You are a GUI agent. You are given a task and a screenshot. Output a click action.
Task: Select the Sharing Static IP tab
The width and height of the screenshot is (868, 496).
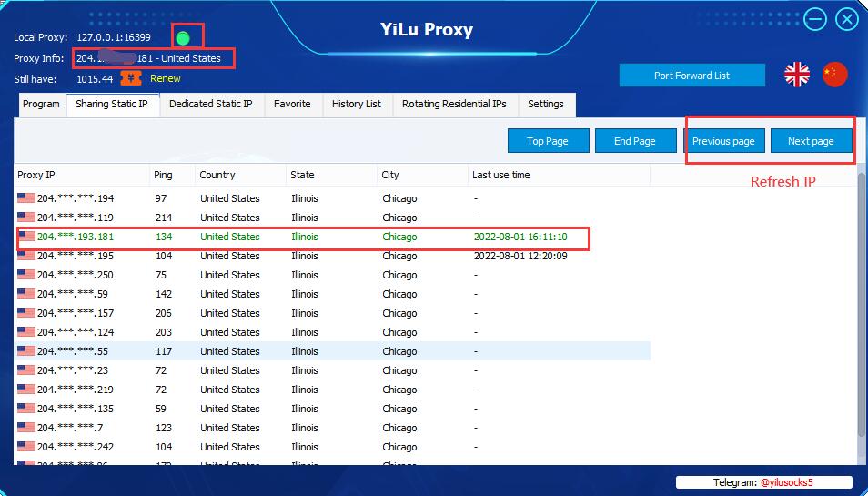(x=112, y=104)
